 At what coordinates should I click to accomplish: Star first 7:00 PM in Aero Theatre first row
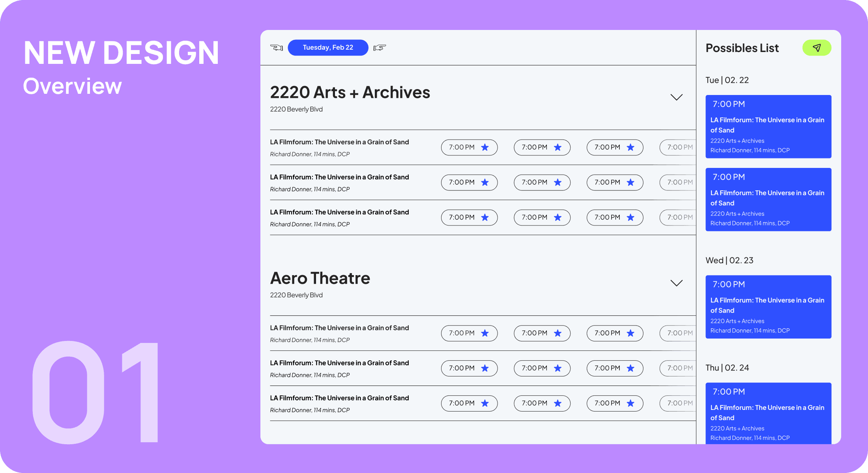(x=485, y=333)
